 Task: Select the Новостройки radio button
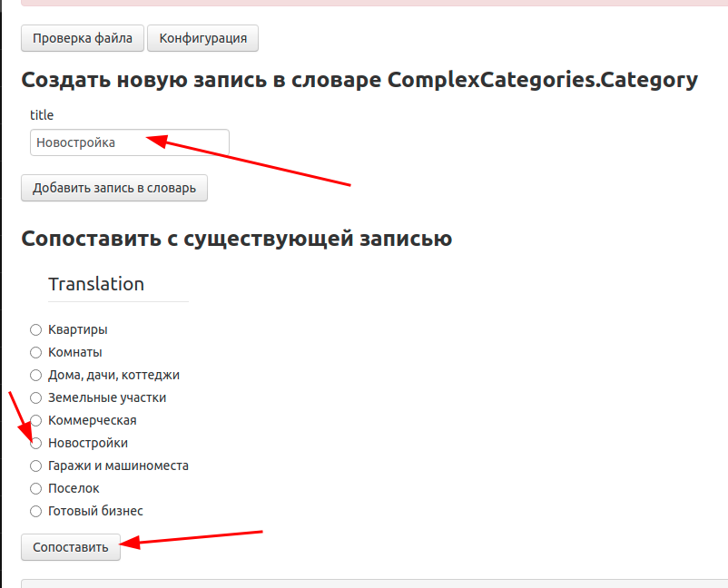pyautogui.click(x=35, y=443)
